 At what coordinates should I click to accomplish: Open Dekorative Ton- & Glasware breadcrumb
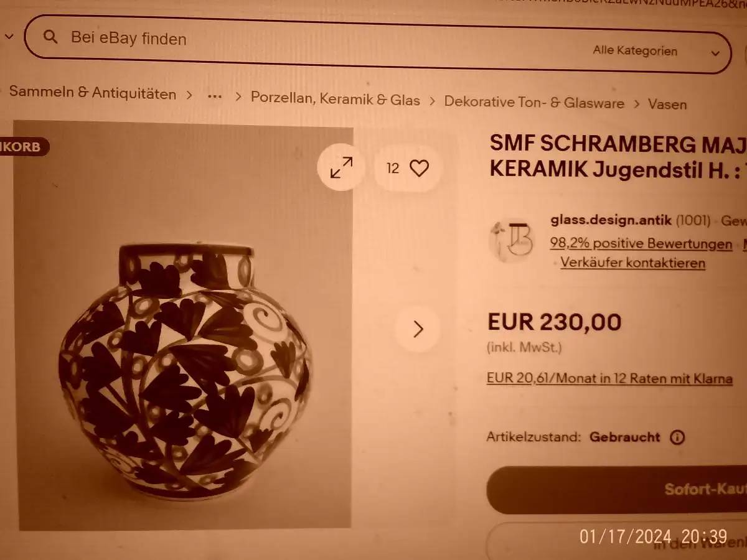pyautogui.click(x=534, y=103)
